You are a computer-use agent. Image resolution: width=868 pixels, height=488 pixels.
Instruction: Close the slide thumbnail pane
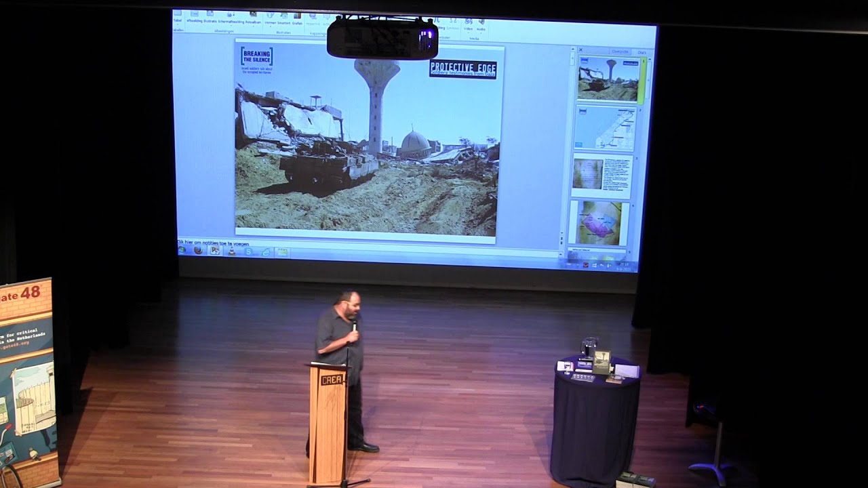(580, 49)
